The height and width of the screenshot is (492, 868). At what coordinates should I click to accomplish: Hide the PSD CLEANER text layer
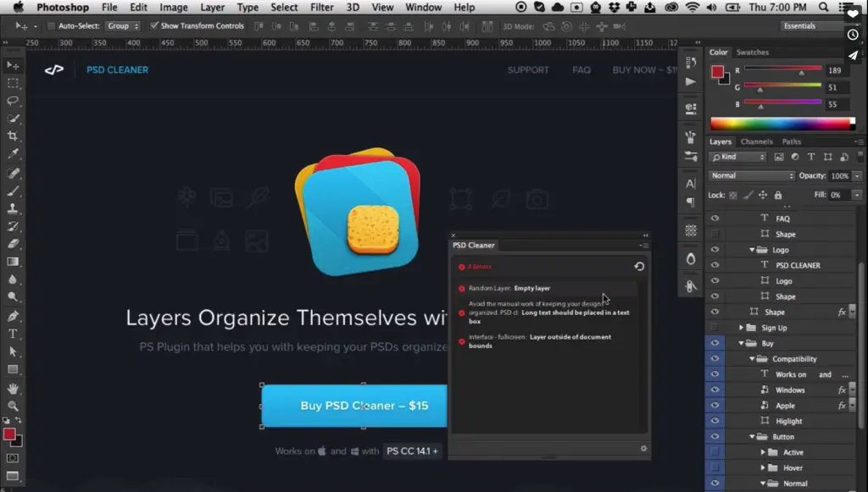[x=715, y=265]
